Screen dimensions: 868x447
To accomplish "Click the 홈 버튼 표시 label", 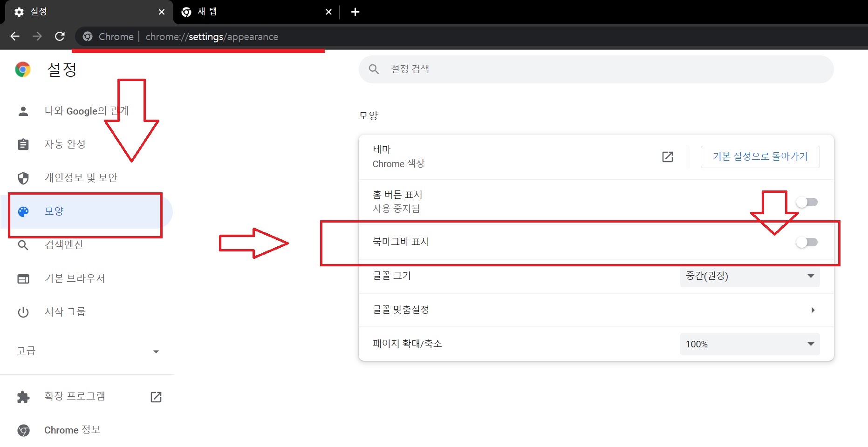I will [x=397, y=195].
